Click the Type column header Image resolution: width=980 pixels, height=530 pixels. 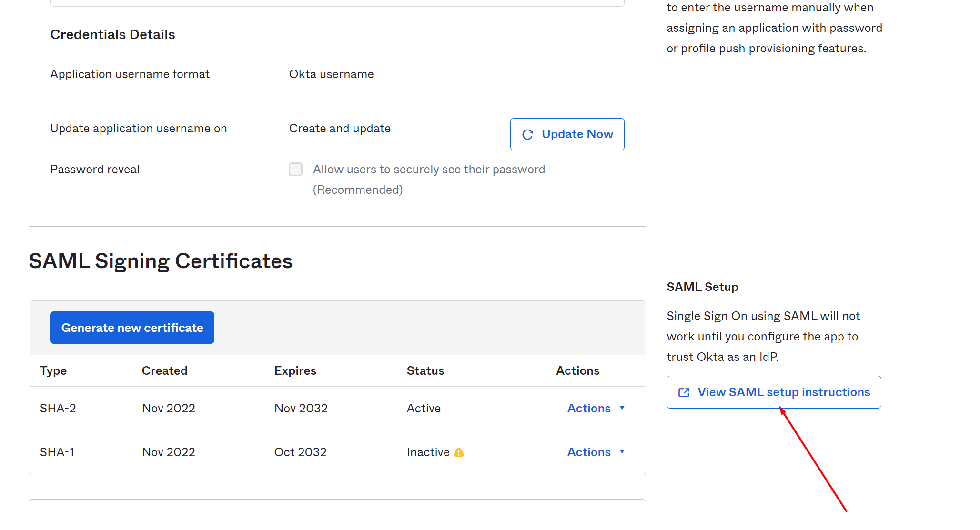(x=53, y=371)
